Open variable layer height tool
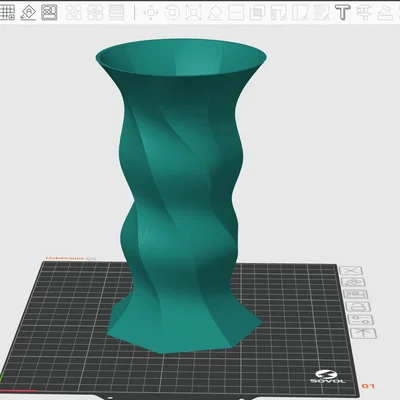 [116, 12]
